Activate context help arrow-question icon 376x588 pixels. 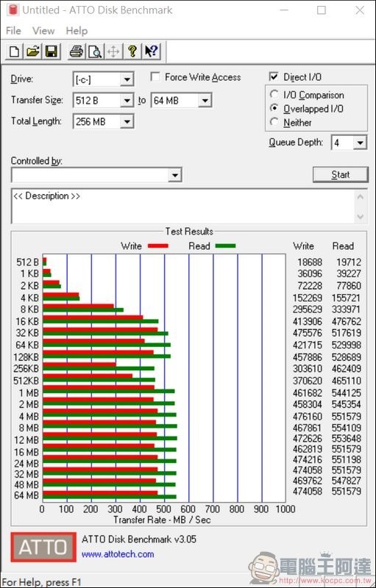[x=152, y=51]
